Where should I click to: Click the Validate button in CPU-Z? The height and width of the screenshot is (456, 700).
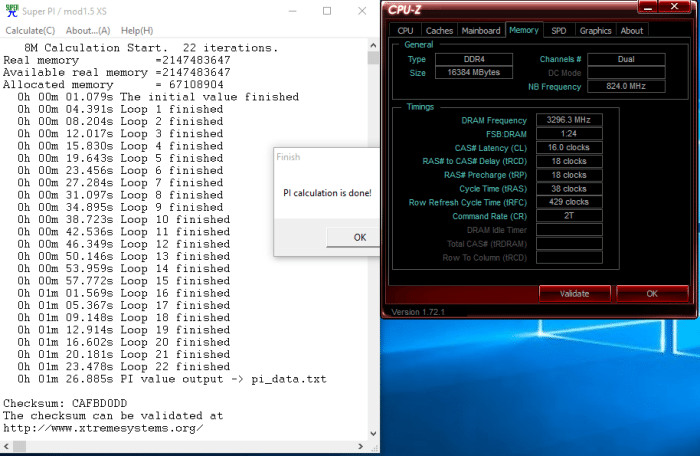click(575, 293)
